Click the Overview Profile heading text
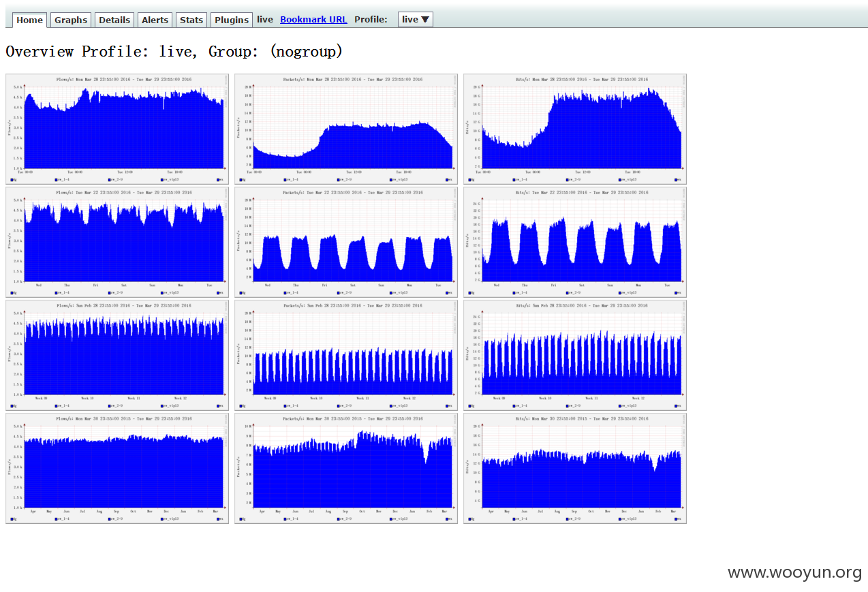Viewport: 868px width, 592px height. [x=174, y=51]
